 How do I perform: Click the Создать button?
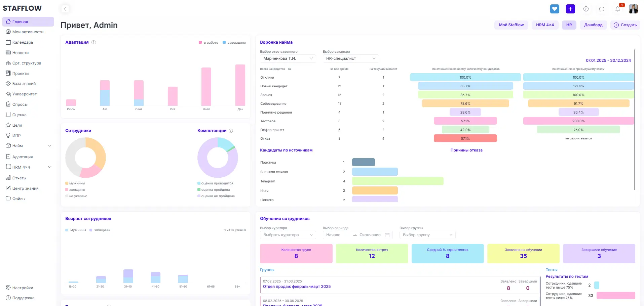tap(625, 25)
